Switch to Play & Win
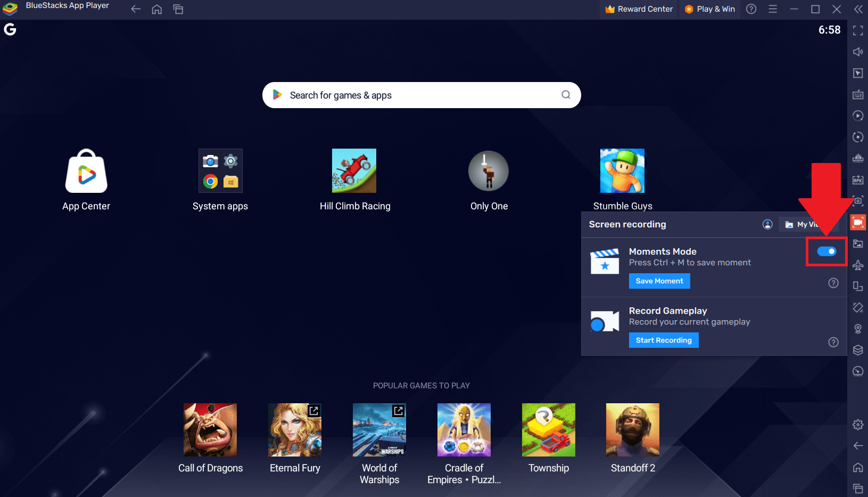Image resolution: width=868 pixels, height=497 pixels. [x=709, y=9]
